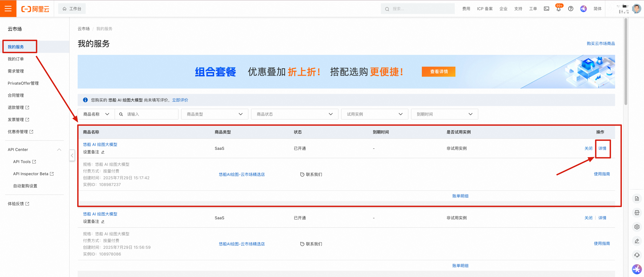Click 联系我们 for instance 108978086
The width and height of the screenshot is (644, 277).
click(311, 244)
